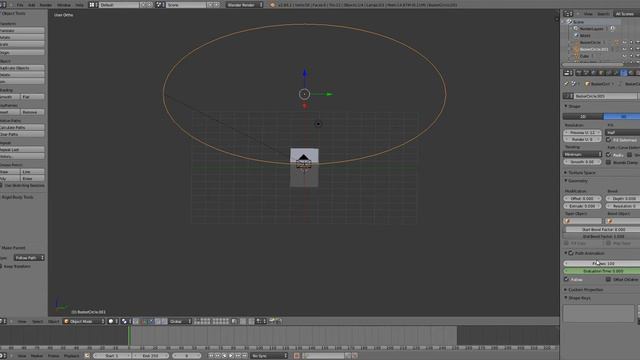Open the Properties editor type selector

click(568, 73)
